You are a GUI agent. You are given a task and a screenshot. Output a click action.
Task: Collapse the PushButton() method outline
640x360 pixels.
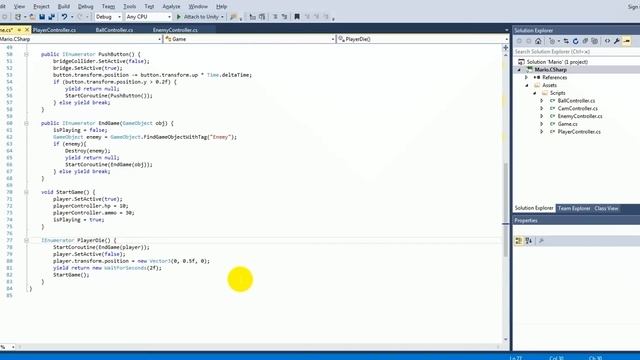26,54
